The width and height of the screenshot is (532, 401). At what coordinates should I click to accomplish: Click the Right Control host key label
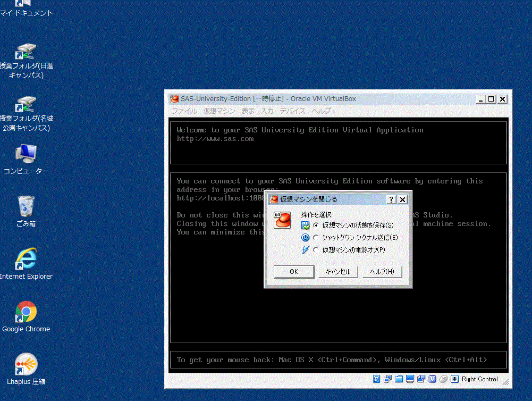pos(480,379)
